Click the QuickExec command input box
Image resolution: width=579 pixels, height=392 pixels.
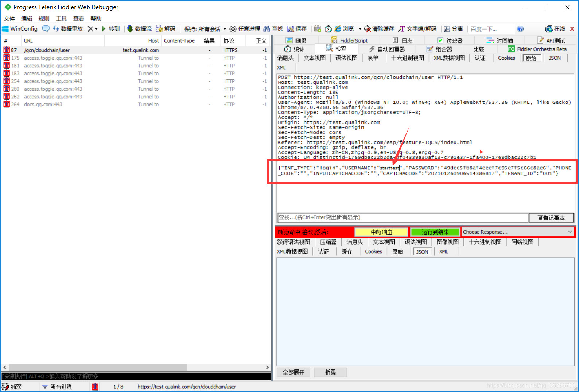tap(136, 376)
